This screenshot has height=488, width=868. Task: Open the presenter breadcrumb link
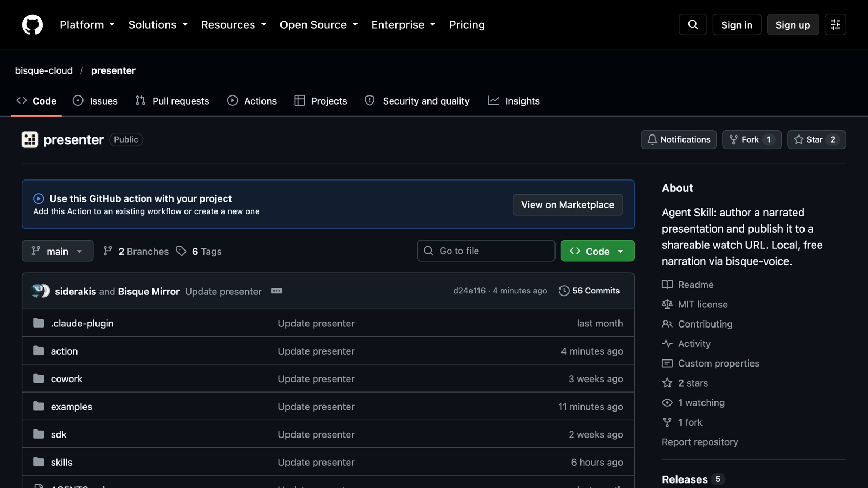113,70
